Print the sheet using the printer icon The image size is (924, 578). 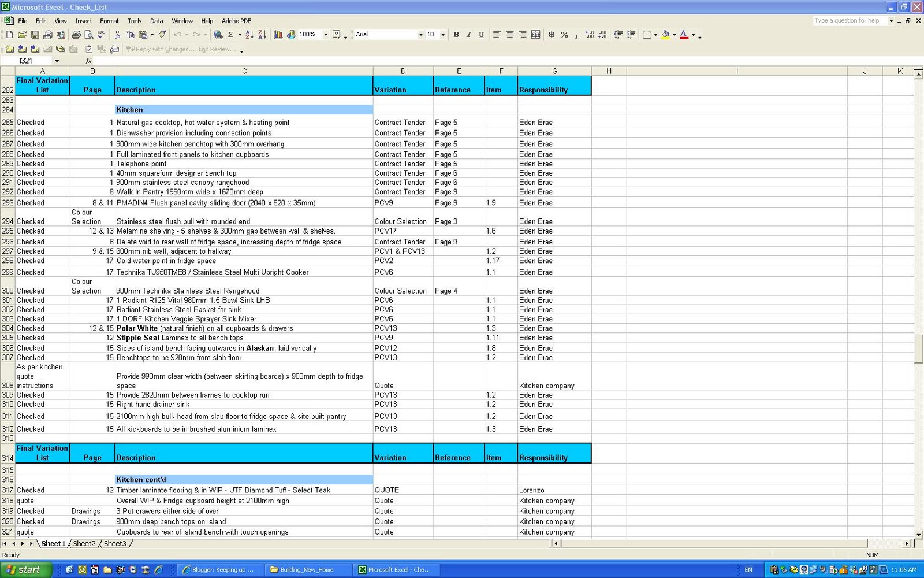[76, 35]
